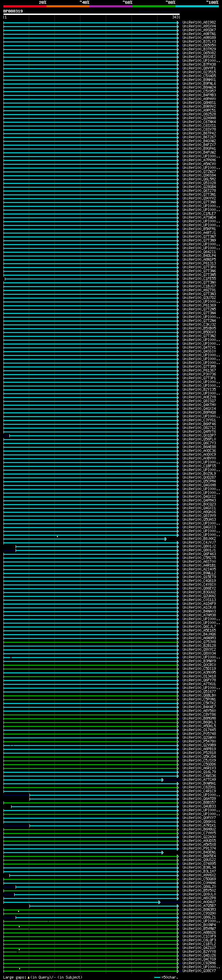Click the UniRef100_Q801J2 hit label

199,546
